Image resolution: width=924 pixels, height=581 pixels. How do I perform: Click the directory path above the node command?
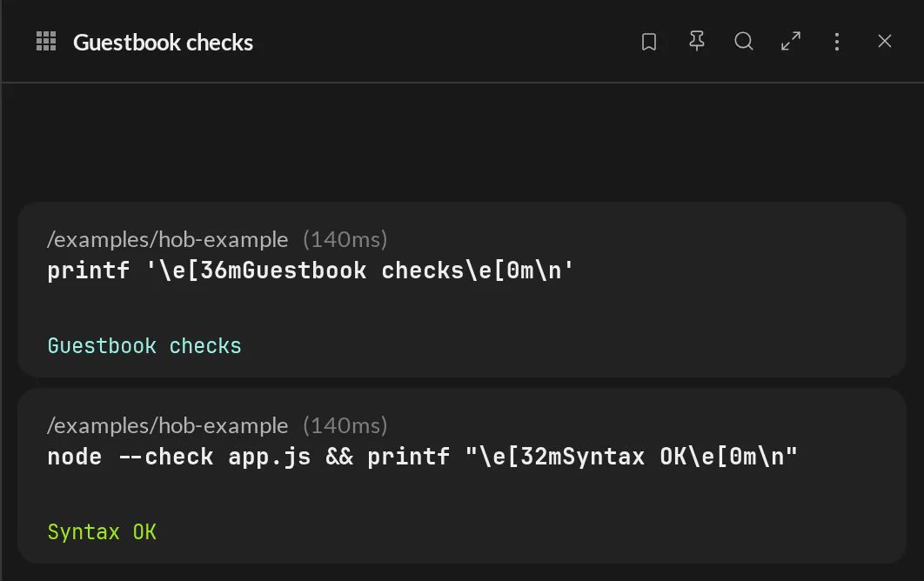tap(167, 426)
